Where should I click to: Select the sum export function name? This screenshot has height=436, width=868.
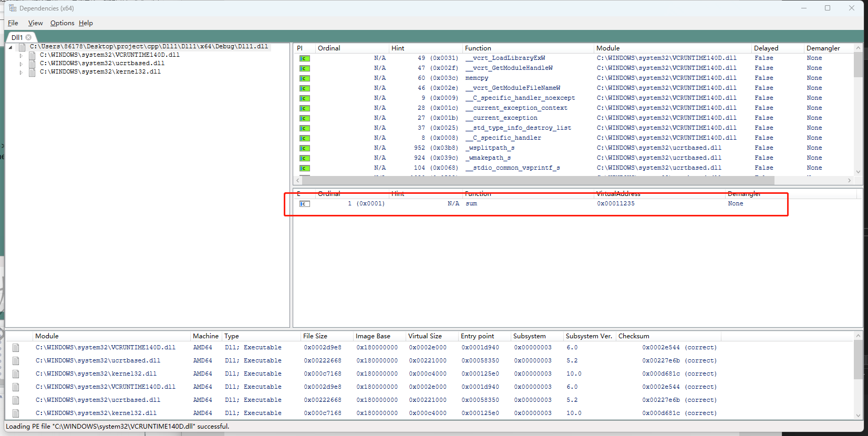pyautogui.click(x=471, y=203)
